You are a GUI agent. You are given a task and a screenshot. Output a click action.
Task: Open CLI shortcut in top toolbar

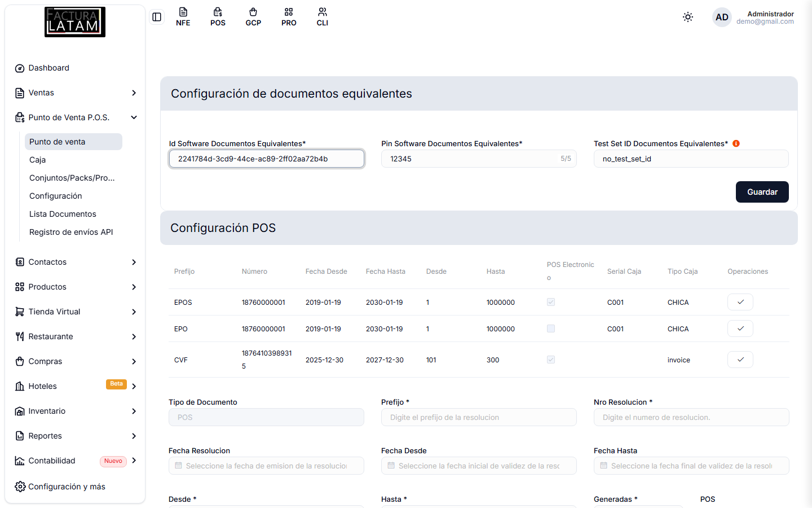(323, 17)
